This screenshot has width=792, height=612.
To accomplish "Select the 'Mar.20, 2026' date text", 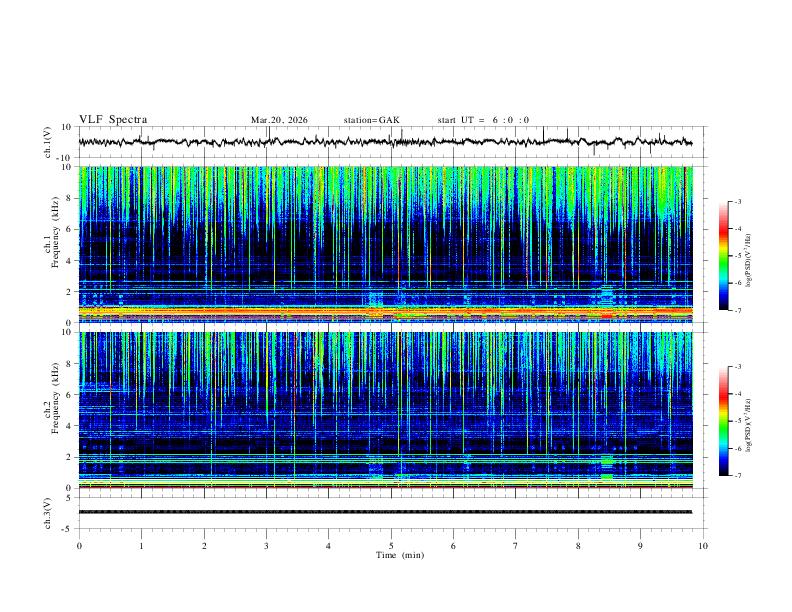I will [279, 120].
